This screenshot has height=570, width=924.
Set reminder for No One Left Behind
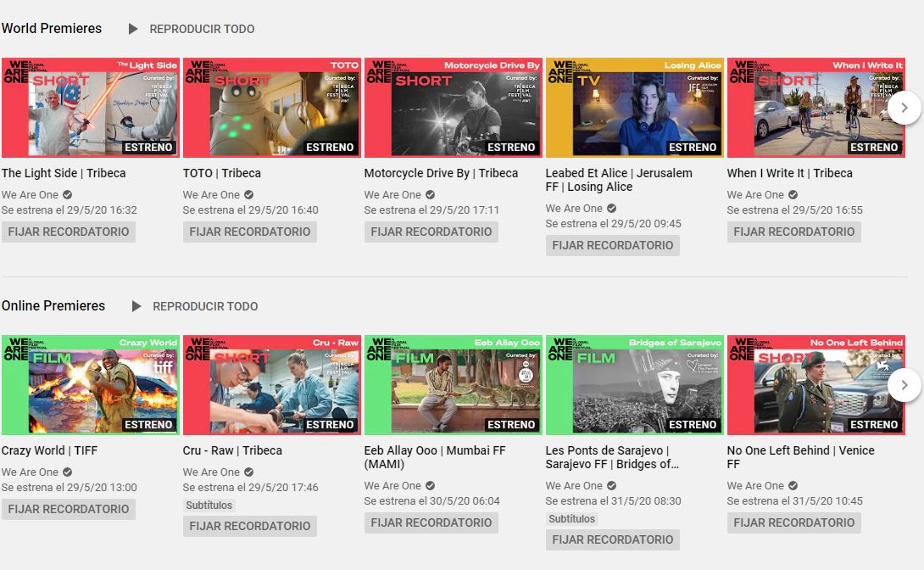click(794, 522)
